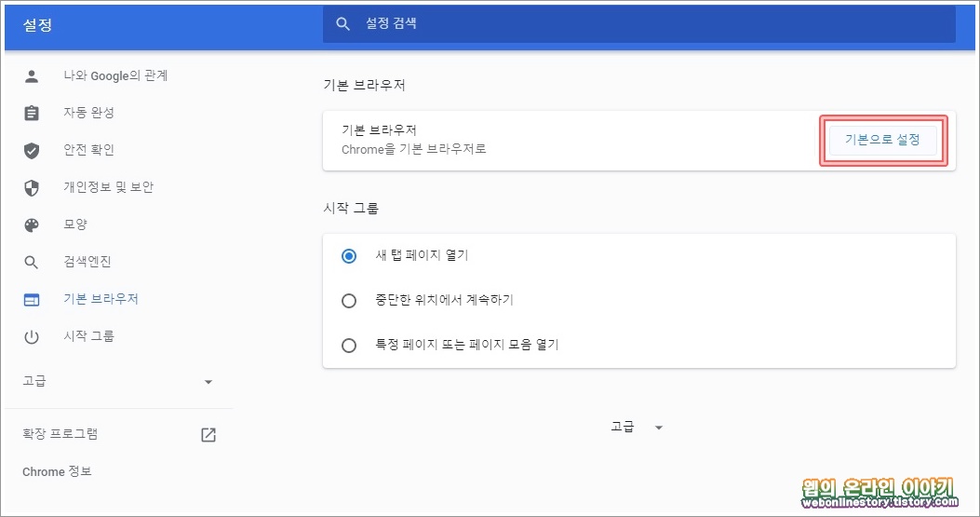The height and width of the screenshot is (517, 980).
Task: Expand the 고급 section in the sidebar
Action: pos(118,381)
